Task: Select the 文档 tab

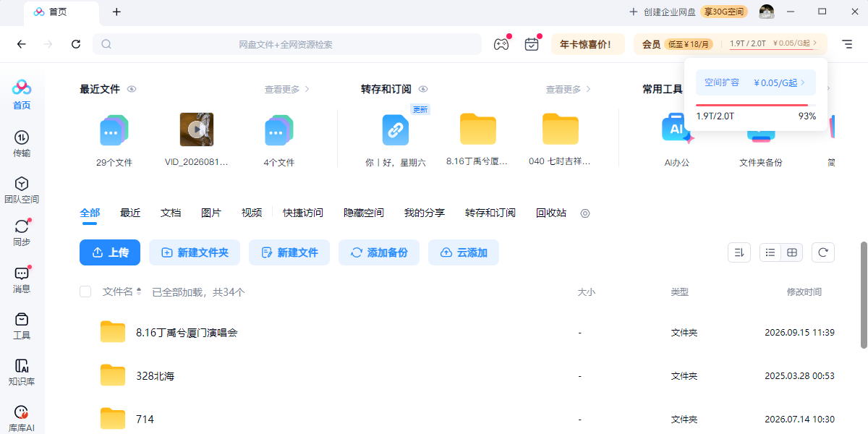Action: click(x=171, y=213)
